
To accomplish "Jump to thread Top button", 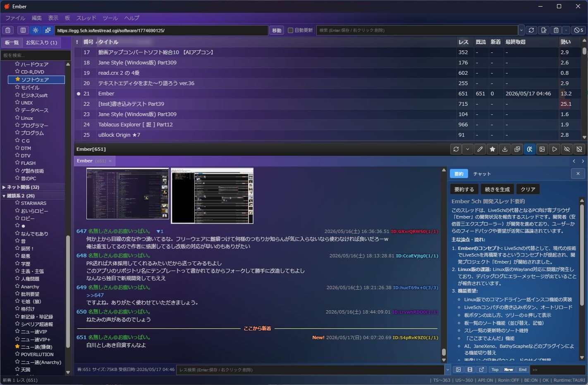I will [495, 370].
